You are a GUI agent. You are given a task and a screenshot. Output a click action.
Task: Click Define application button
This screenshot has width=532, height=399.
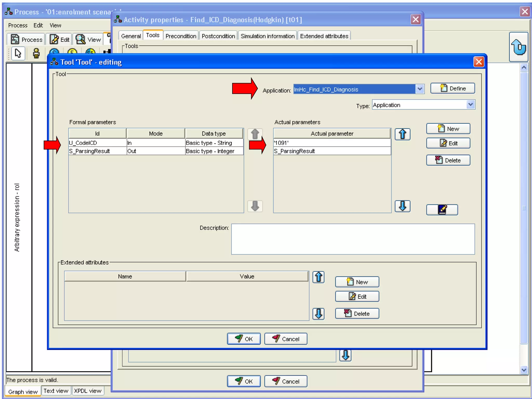pos(453,88)
